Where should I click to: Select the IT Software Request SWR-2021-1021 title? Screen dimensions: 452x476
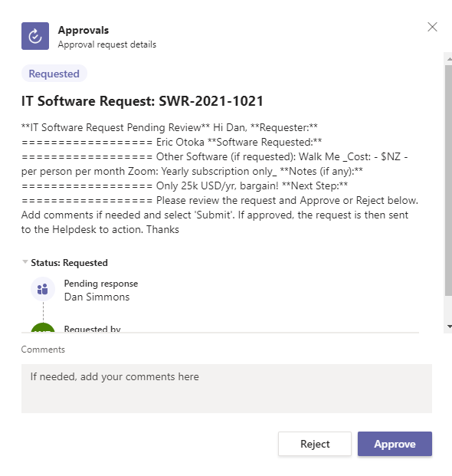pos(142,101)
